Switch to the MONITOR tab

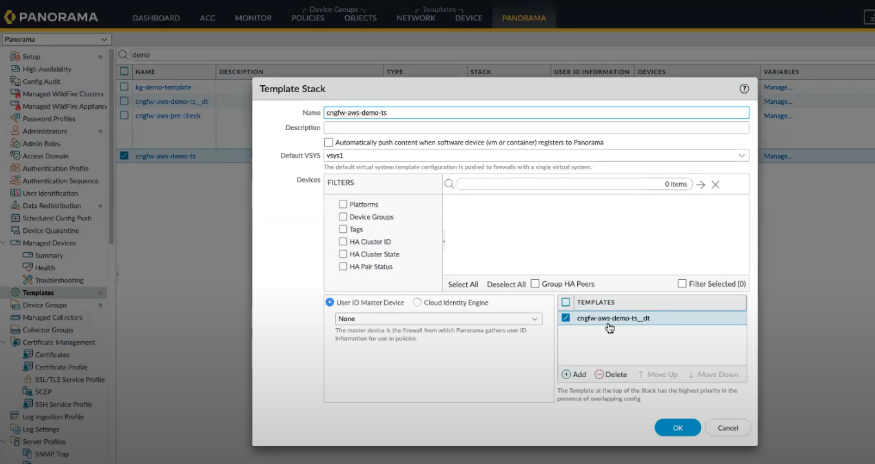(x=253, y=18)
